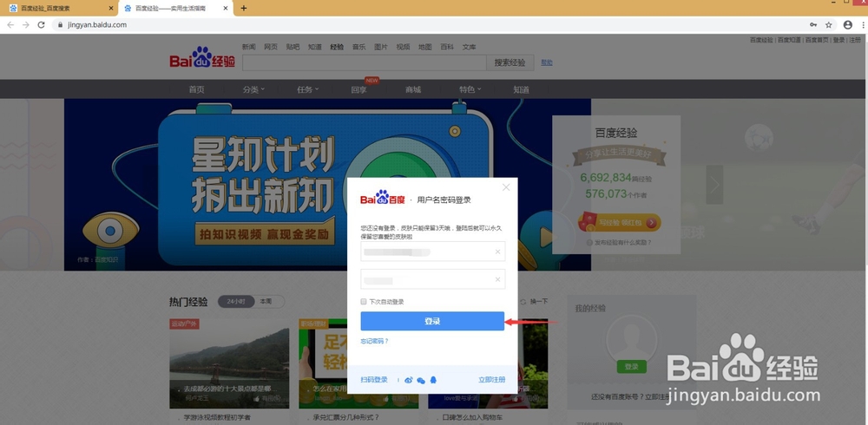
Task: Open 新闻 in the top links
Action: tap(248, 47)
